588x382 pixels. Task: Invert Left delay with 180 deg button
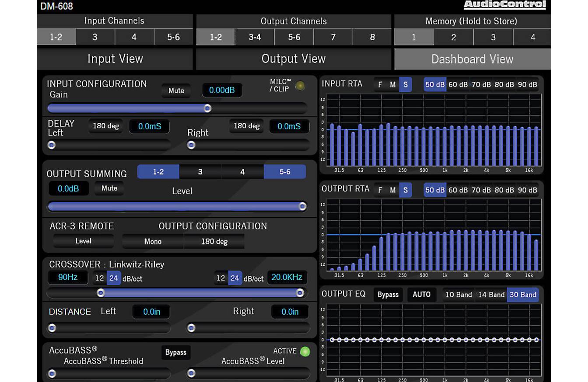106,126
